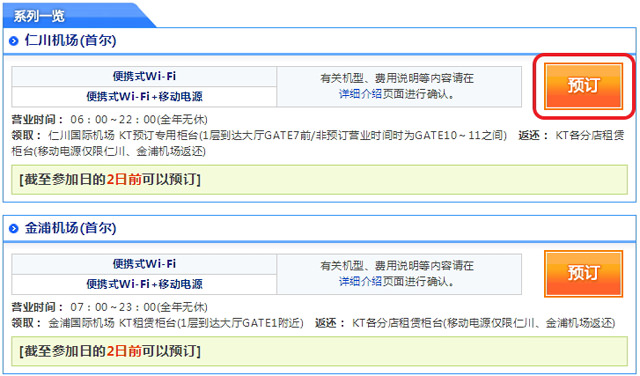Select 便携式Wi-Fi row under 仁川机场
This screenshot has height=376, width=640.
click(x=144, y=76)
